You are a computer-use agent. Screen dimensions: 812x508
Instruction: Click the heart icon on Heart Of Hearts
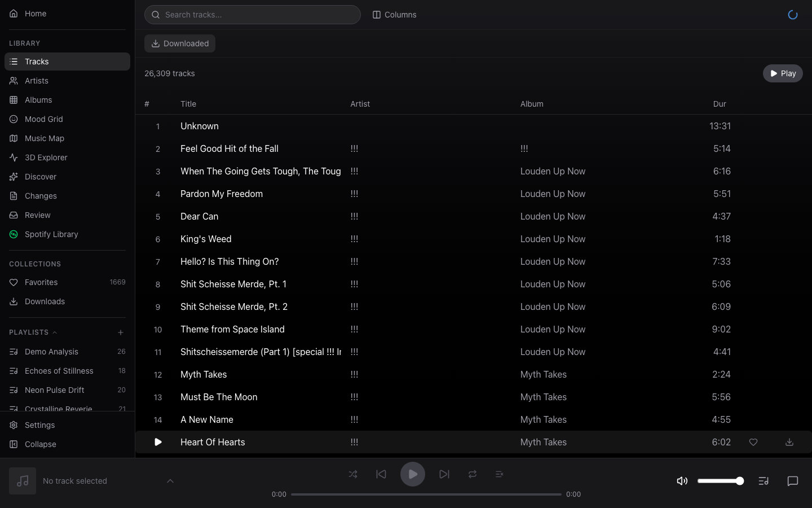pos(753,442)
